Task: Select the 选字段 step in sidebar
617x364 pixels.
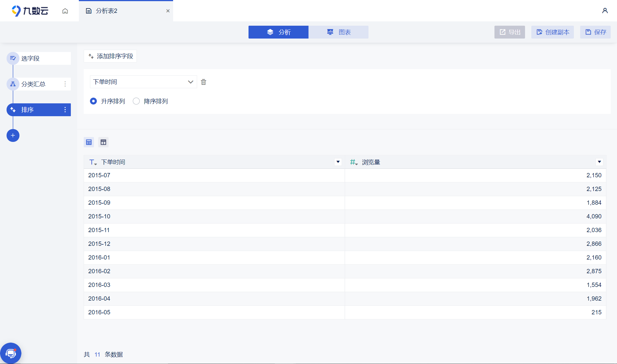Action: tap(39, 58)
